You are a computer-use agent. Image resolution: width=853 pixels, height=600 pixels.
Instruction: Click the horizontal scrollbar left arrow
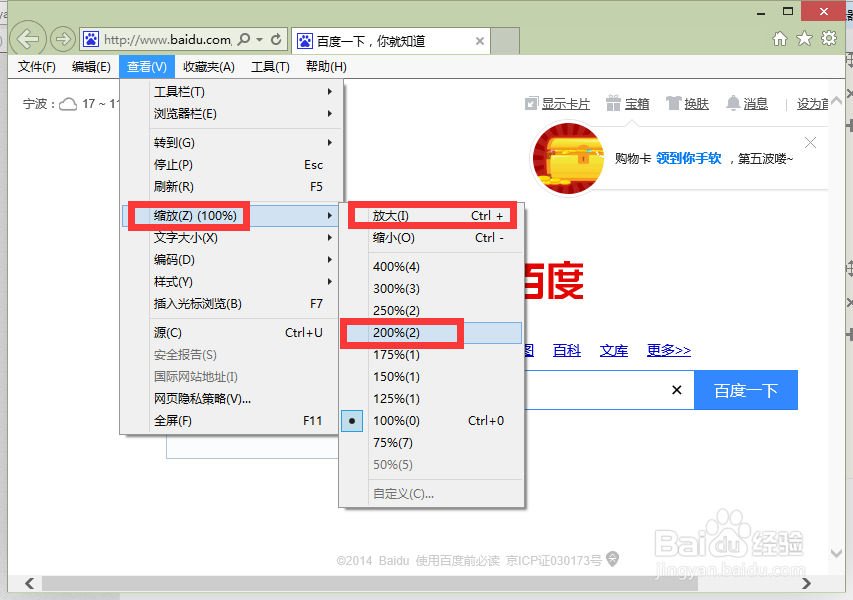(29, 584)
